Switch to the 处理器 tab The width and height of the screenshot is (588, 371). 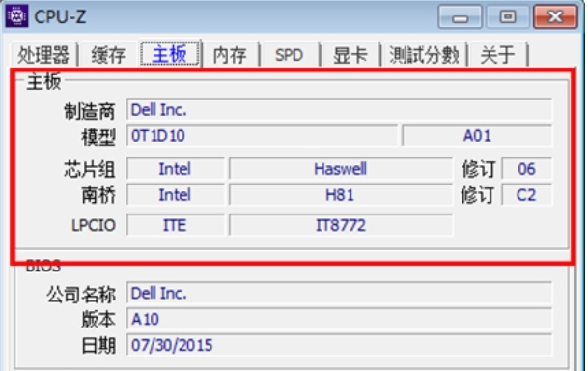pyautogui.click(x=43, y=55)
